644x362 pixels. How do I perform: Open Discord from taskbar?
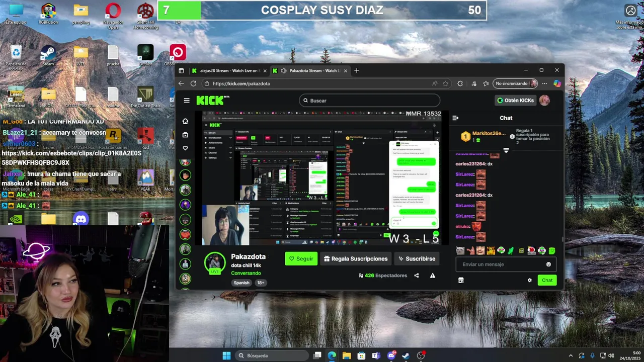click(x=391, y=355)
